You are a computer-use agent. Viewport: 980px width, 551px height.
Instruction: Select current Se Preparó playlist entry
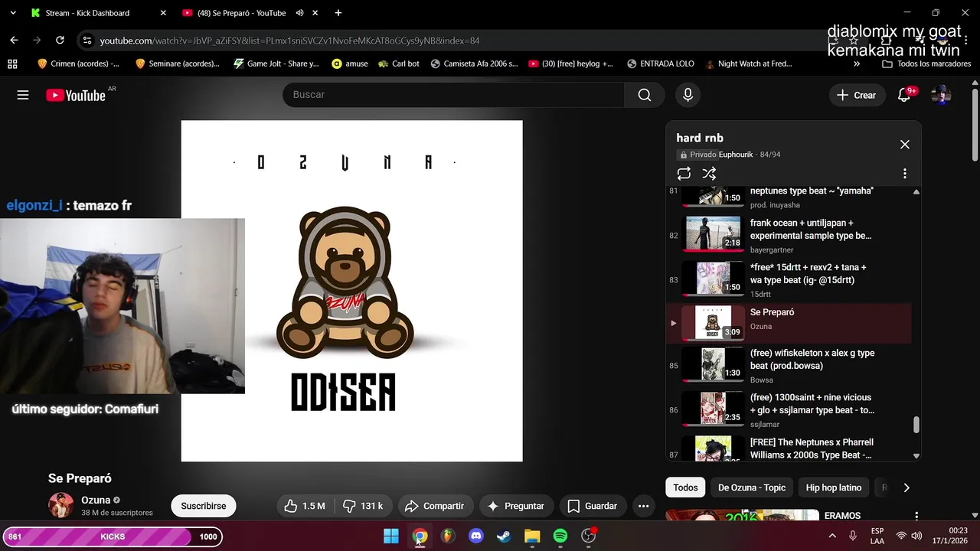click(x=789, y=323)
